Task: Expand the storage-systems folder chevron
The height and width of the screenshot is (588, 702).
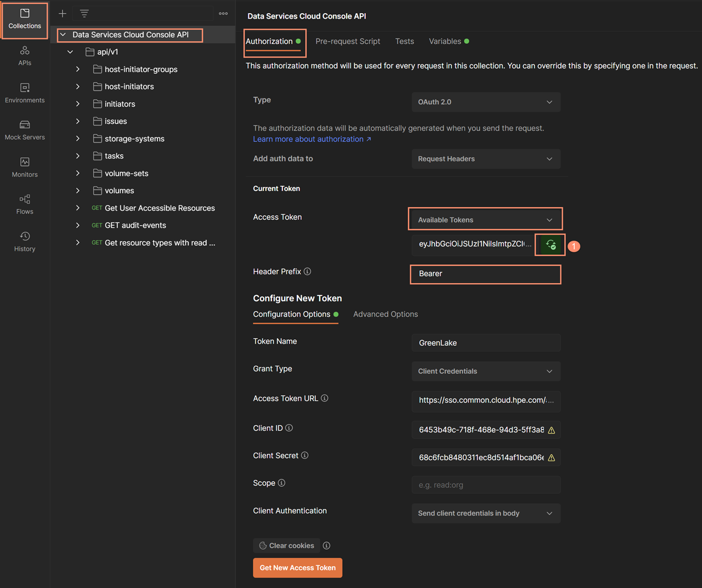Action: click(78, 139)
